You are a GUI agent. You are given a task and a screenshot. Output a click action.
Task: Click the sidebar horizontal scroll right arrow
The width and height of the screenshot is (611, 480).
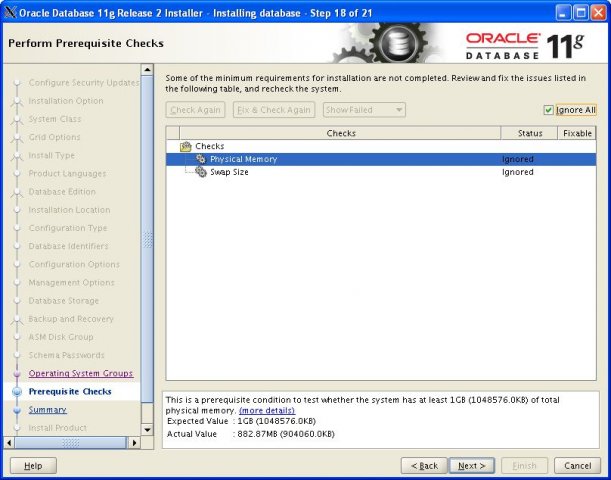(134, 443)
